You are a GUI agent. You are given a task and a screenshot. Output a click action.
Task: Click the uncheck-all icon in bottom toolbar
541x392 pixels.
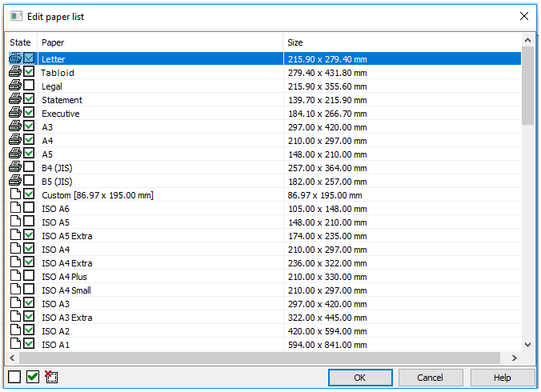pos(14,377)
